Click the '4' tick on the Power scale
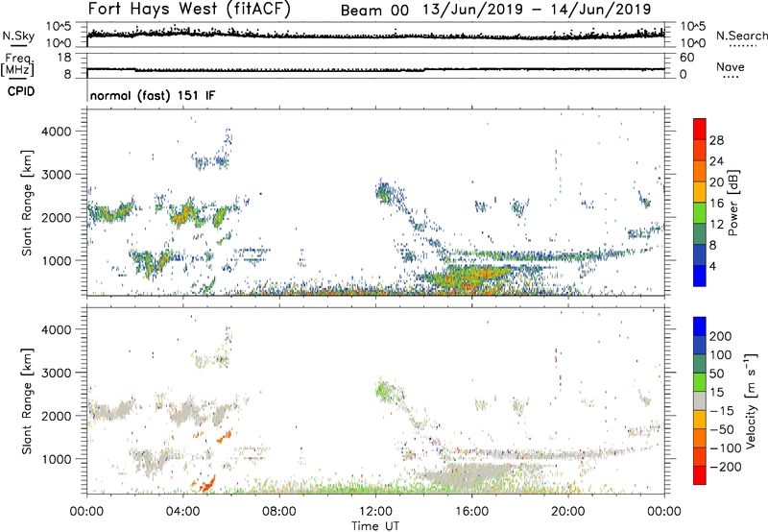This screenshot has width=768, height=532. pos(713,266)
